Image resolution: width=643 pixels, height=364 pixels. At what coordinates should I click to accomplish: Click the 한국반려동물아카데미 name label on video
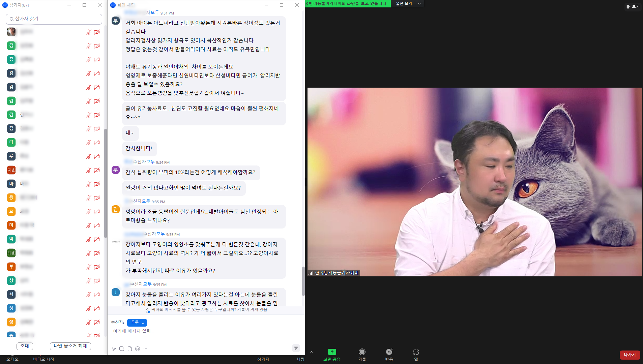pyautogui.click(x=337, y=273)
